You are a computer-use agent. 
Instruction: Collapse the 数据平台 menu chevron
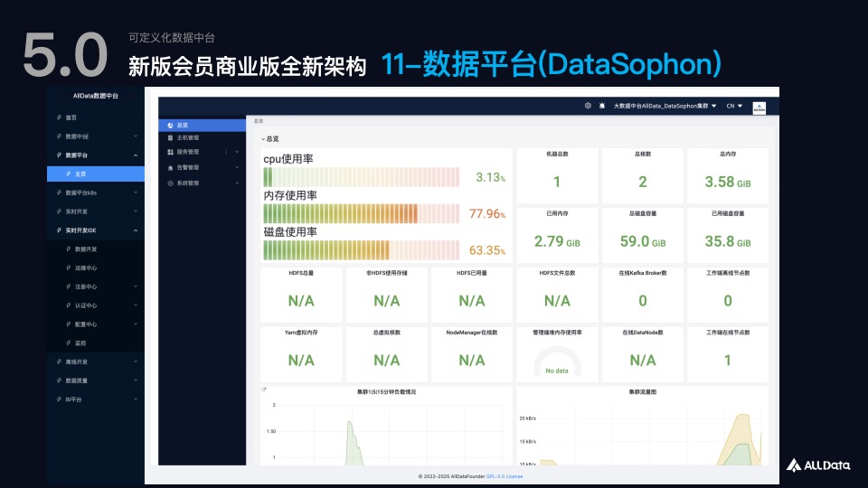click(136, 155)
